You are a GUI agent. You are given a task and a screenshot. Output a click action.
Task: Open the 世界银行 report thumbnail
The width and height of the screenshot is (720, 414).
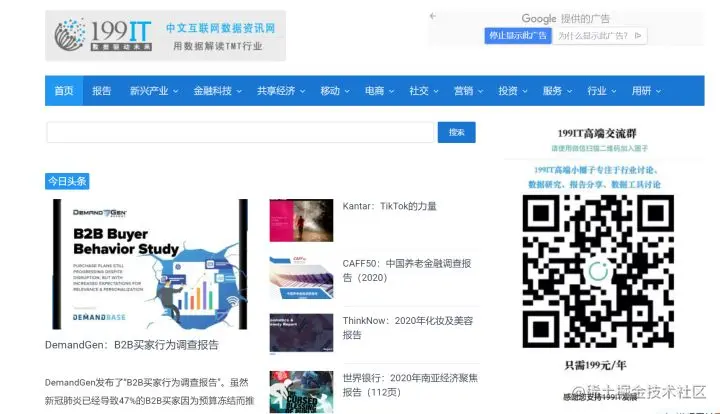pos(301,392)
